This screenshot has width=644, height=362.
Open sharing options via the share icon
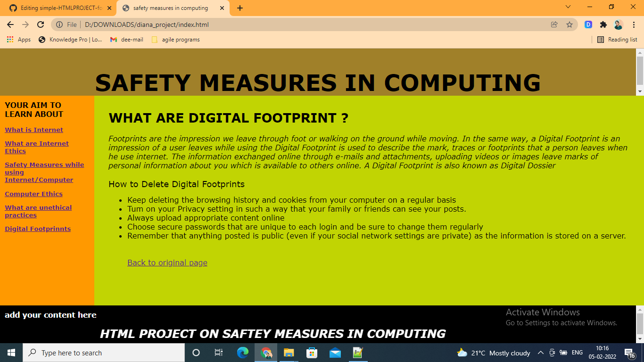554,25
